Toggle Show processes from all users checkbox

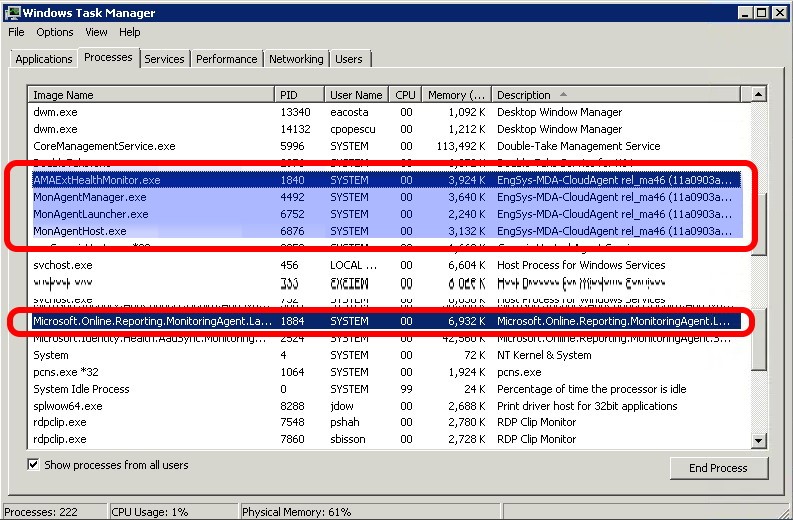tap(34, 465)
